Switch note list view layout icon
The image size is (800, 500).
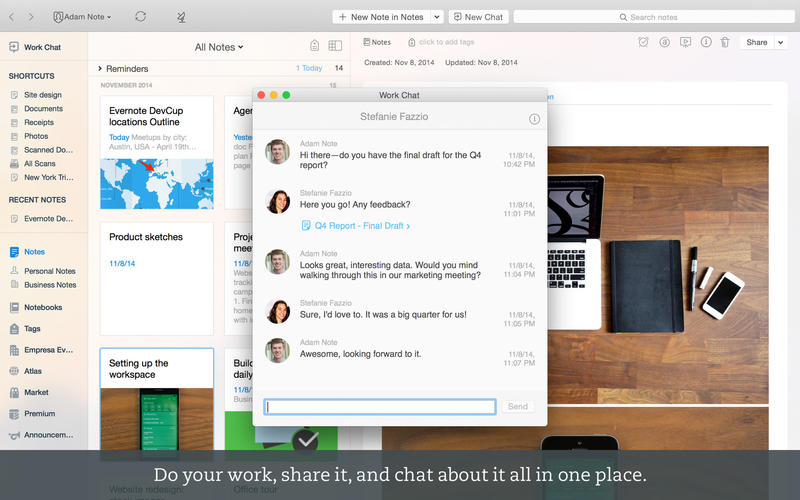335,45
